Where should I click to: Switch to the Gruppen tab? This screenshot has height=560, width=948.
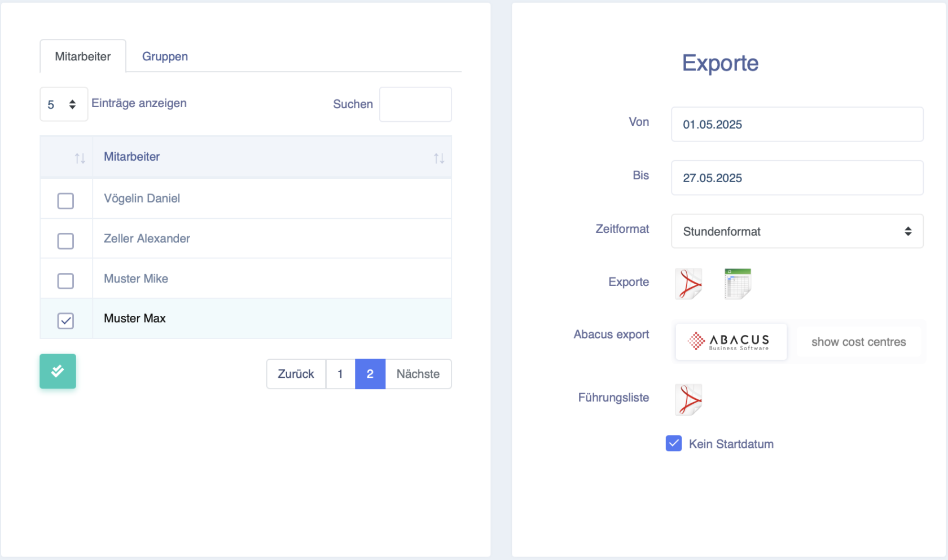click(x=165, y=56)
